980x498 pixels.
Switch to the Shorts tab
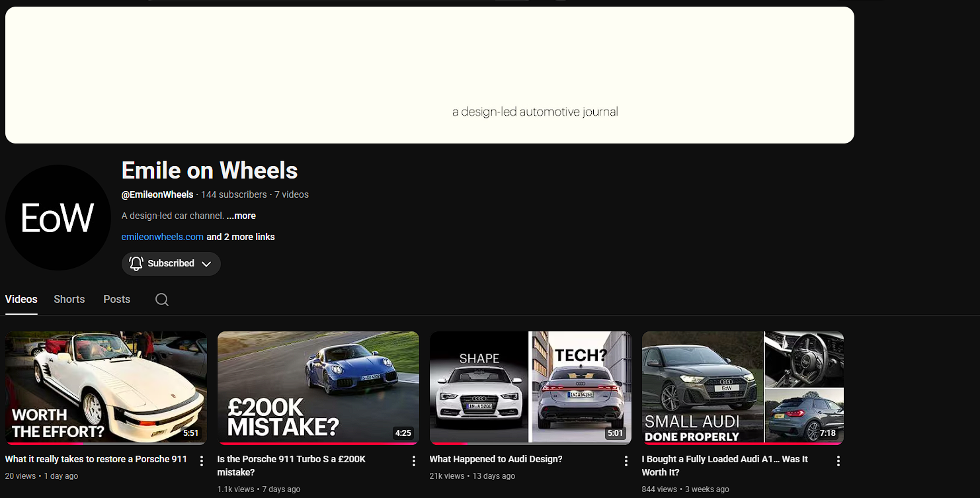point(69,299)
